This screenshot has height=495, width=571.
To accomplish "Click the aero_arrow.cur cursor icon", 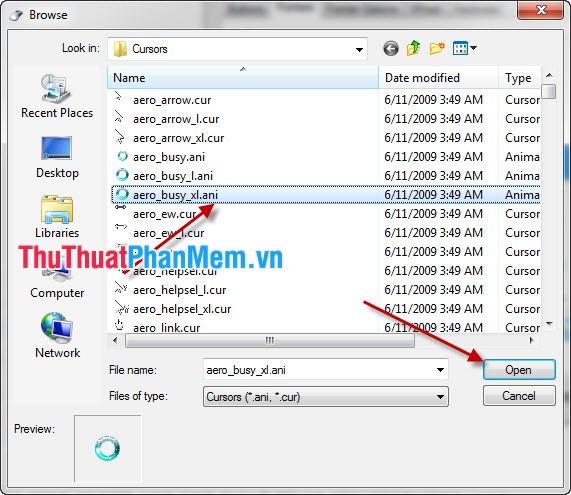I will click(x=118, y=96).
